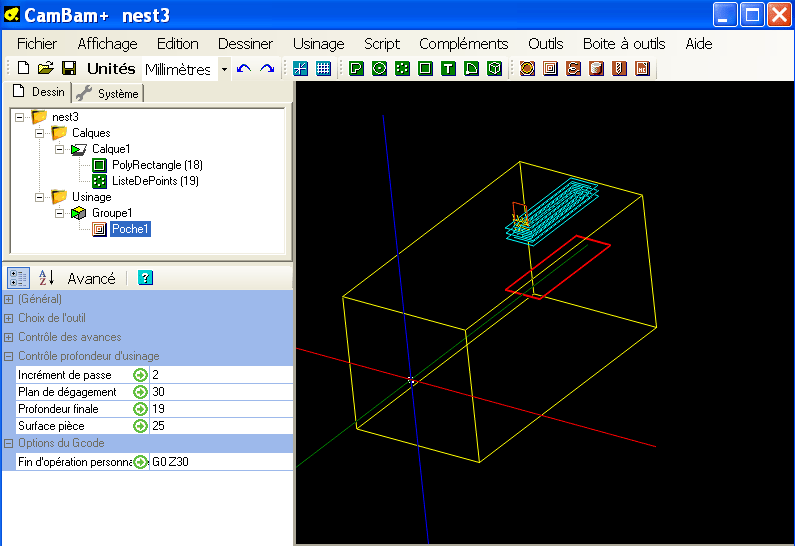Select the 3D surface cube tool
This screenshot has width=795, height=546.
point(494,68)
